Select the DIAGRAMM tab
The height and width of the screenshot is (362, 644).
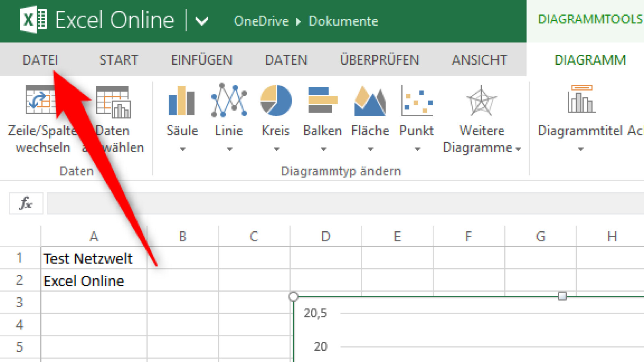[x=590, y=60]
